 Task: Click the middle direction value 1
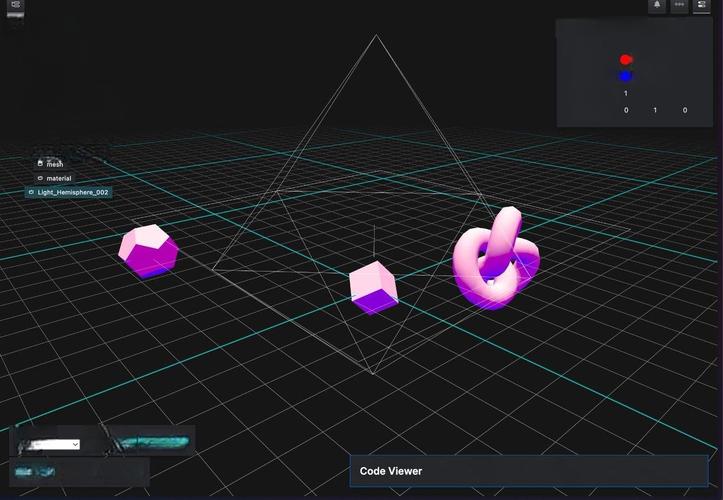click(655, 110)
